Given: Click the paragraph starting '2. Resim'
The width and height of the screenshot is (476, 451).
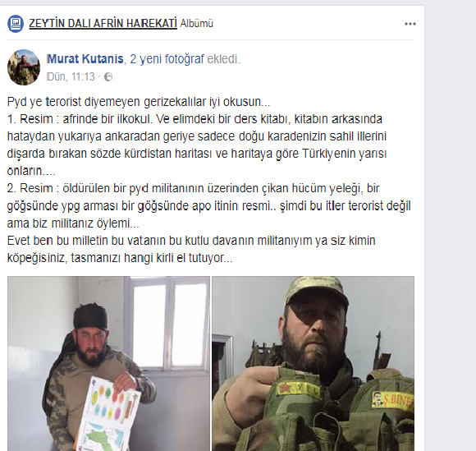Looking at the screenshot, I should coord(208,205).
